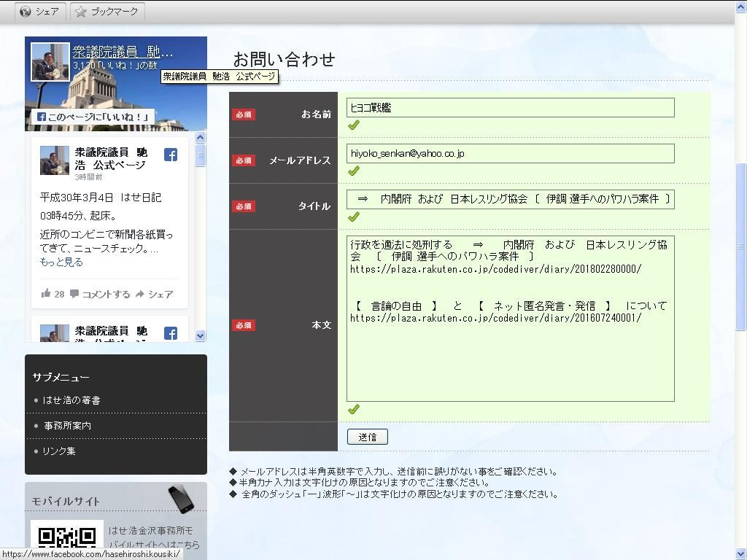Click the post author avatar thumbnail

(x=55, y=160)
